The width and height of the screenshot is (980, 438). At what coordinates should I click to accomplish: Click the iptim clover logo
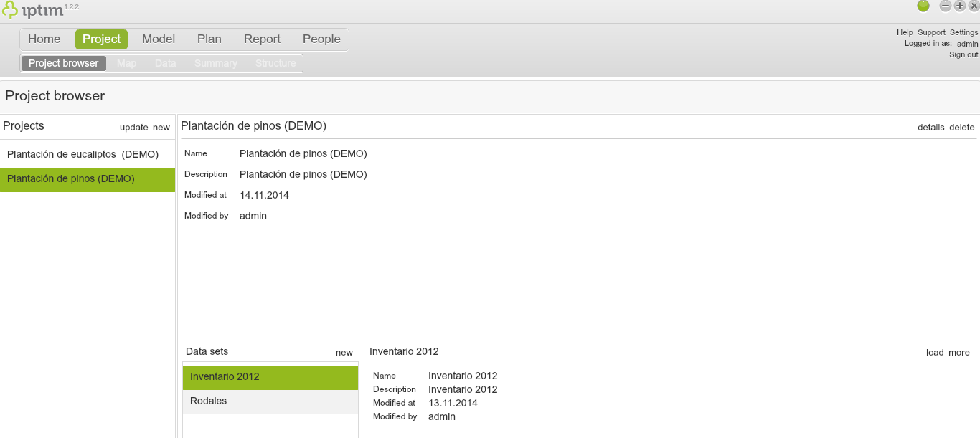click(x=10, y=9)
